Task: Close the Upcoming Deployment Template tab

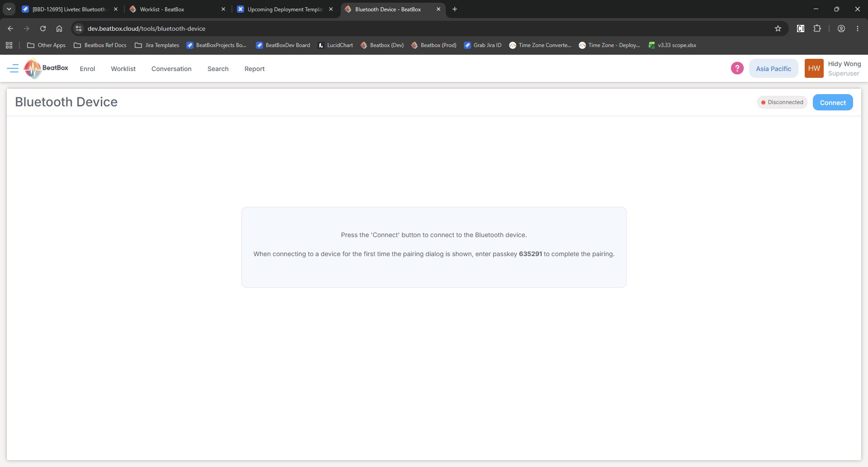Action: (331, 9)
